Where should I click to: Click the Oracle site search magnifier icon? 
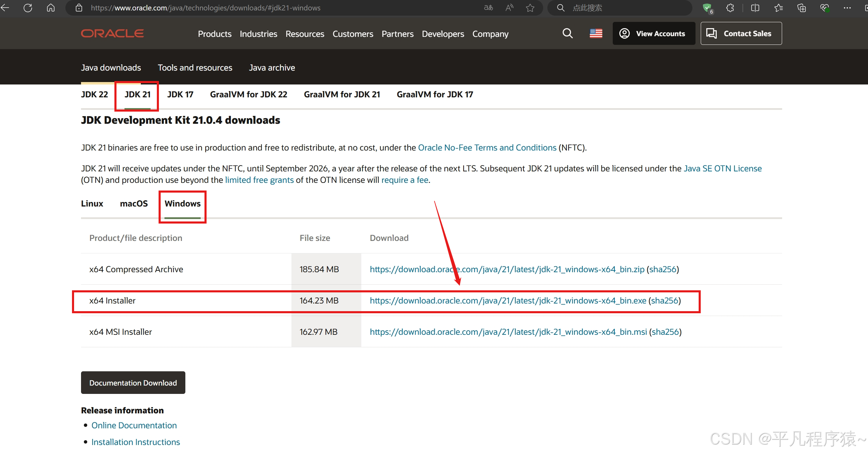[x=568, y=33]
